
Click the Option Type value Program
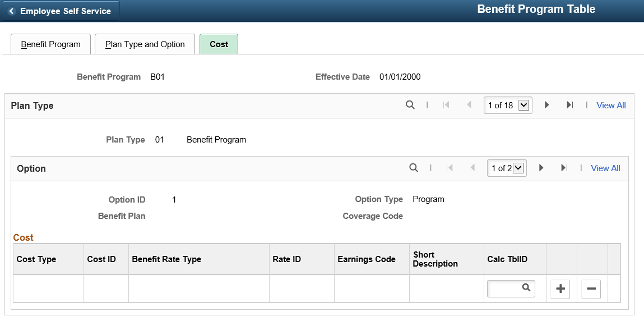pos(428,199)
